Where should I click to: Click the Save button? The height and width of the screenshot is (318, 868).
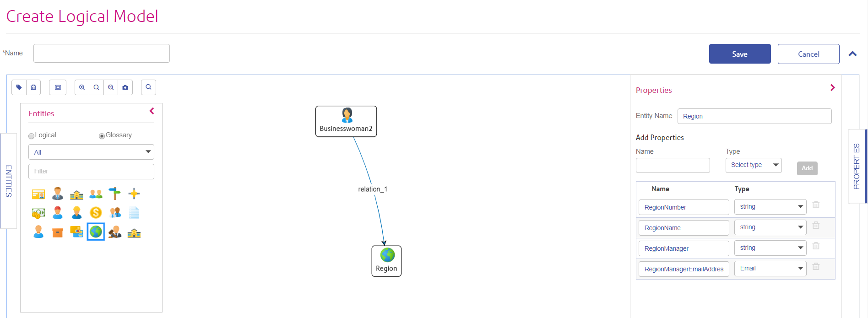coord(740,54)
